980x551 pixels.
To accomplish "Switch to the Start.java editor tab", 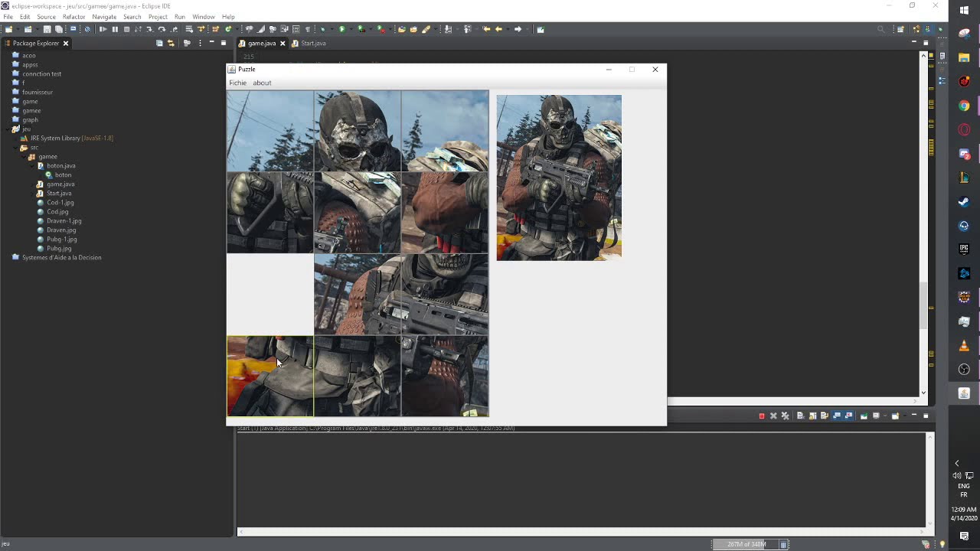I will point(312,44).
